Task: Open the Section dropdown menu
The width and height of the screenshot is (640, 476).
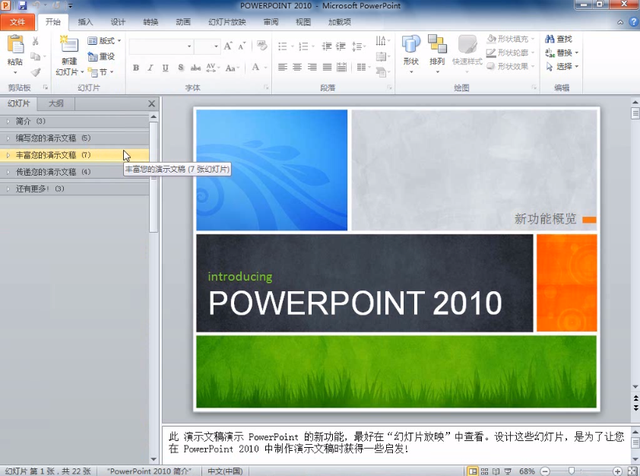Action: coord(101,72)
